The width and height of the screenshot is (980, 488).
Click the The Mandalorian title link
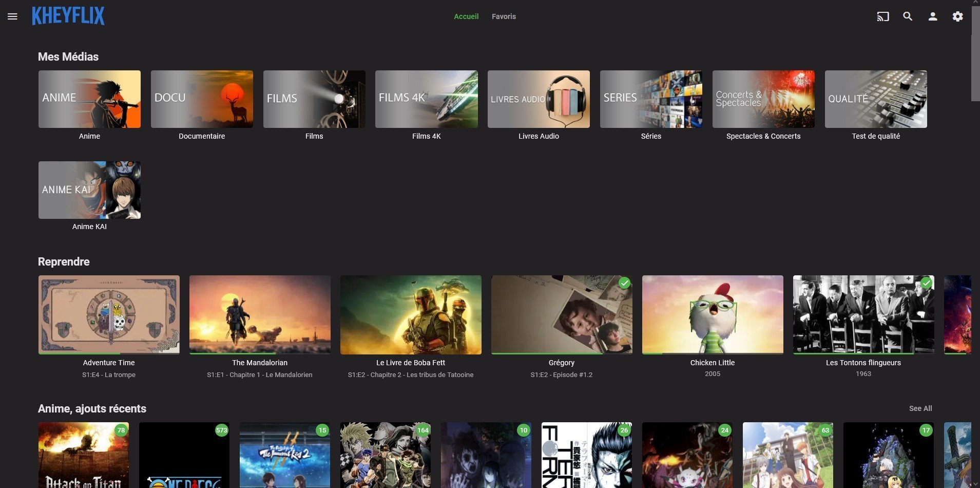click(260, 363)
